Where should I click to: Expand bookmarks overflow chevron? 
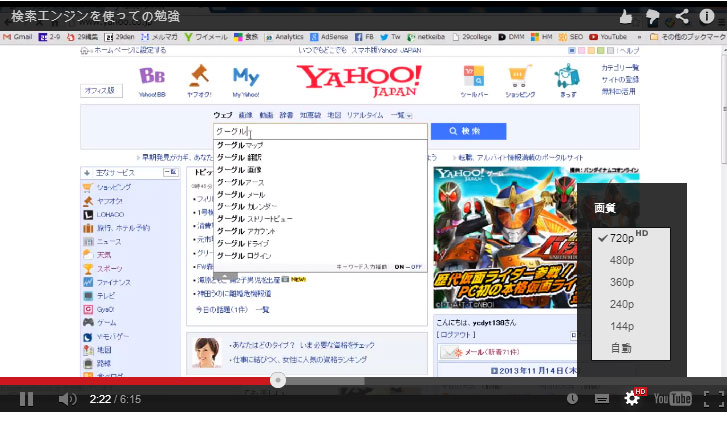639,37
